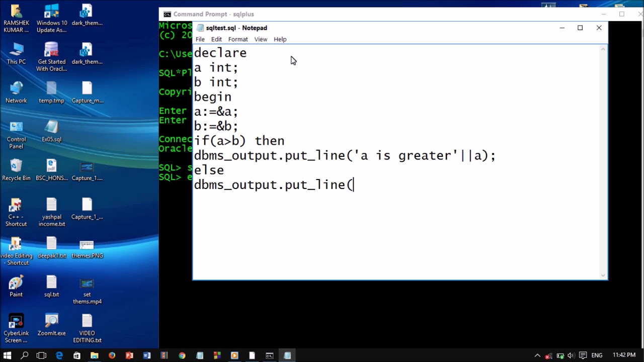Place cursor in the Notepad text area
This screenshot has width=644, height=362.
click(x=396, y=161)
